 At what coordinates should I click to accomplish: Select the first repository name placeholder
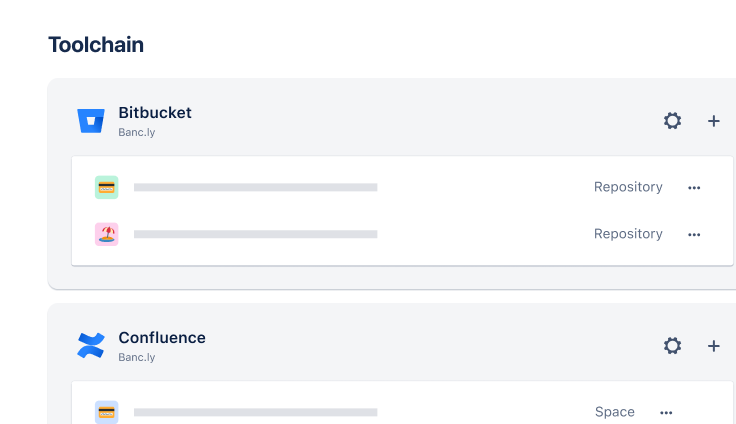point(255,187)
